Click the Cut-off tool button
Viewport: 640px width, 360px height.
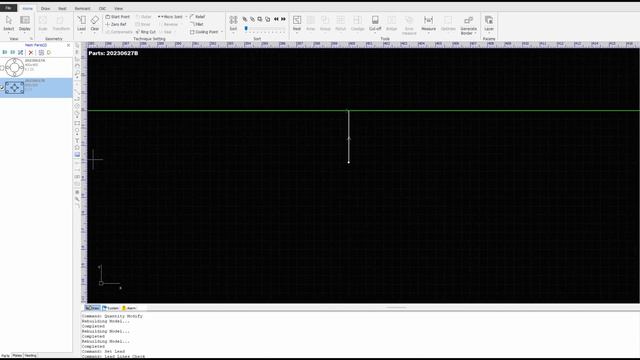click(x=375, y=23)
